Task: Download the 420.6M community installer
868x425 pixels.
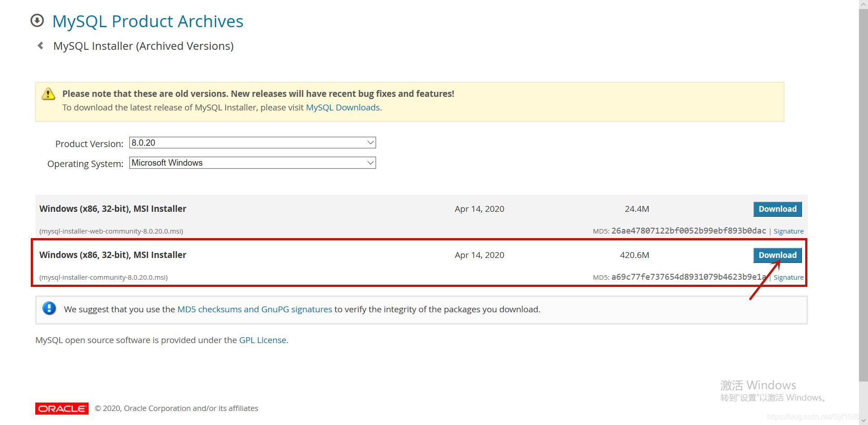Action: point(777,255)
